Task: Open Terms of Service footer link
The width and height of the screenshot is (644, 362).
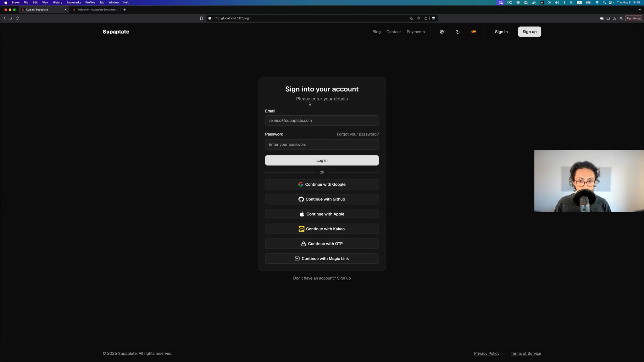Action: pos(526,354)
